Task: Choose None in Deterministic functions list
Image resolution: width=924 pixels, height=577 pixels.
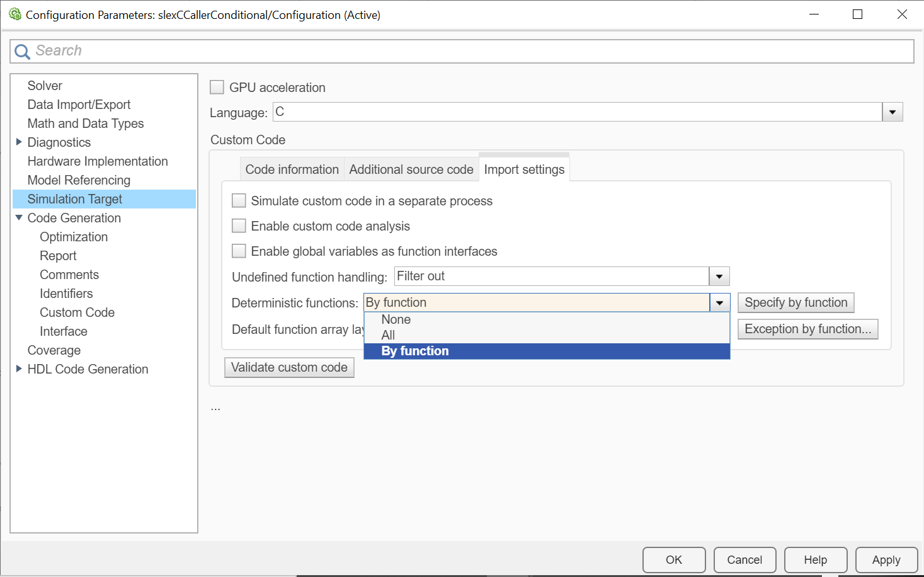Action: (x=396, y=319)
